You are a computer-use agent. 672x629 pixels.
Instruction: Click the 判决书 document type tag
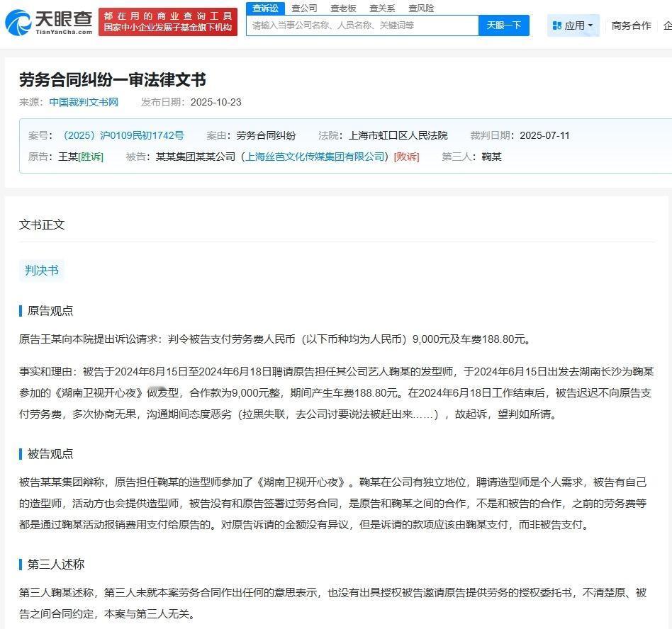[41, 270]
